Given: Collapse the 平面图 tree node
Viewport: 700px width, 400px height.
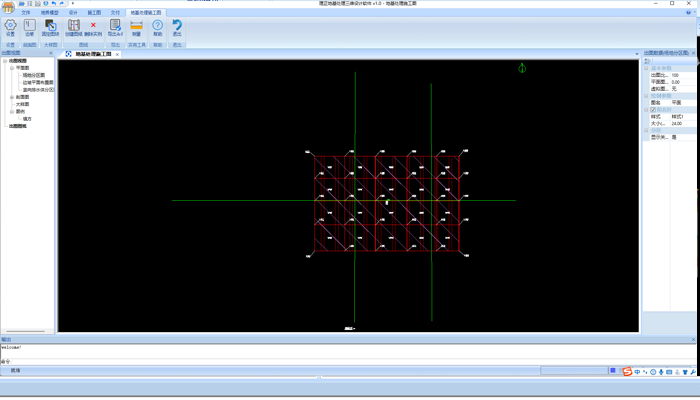Looking at the screenshot, I should 11,68.
